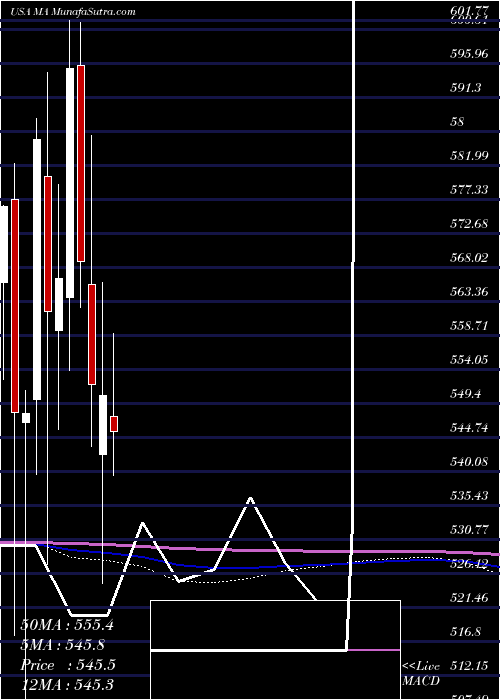
Task: Click the 549.4 price axis label
Action: point(465,393)
